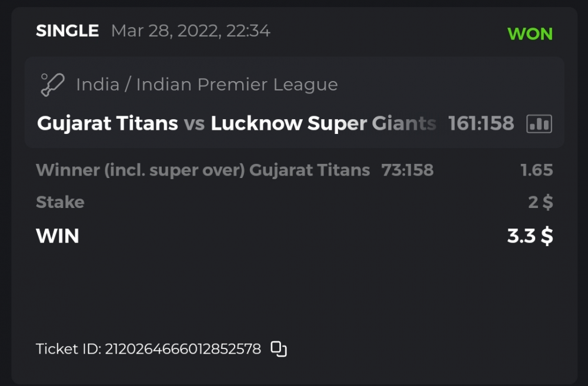Select the SINGLE bet type label

point(68,31)
